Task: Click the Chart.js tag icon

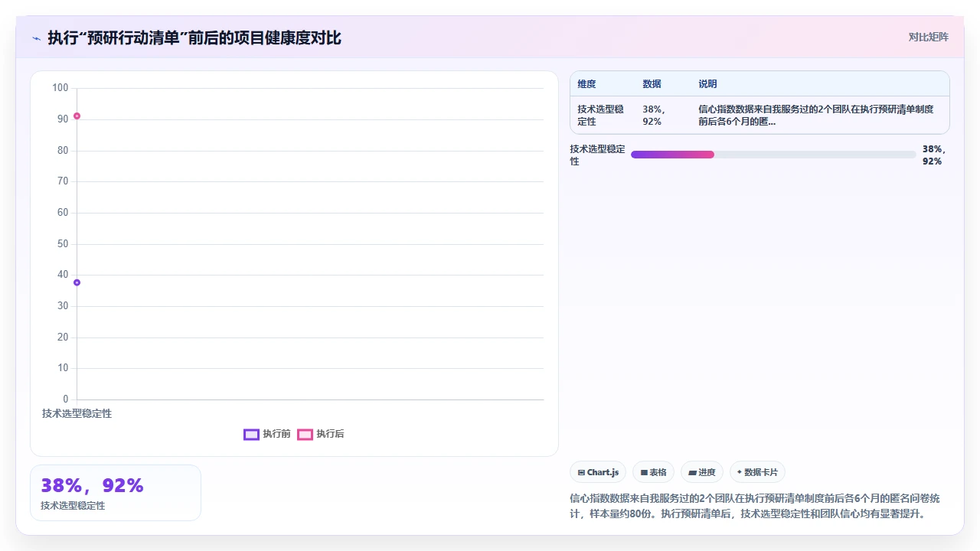Action: [581, 473]
